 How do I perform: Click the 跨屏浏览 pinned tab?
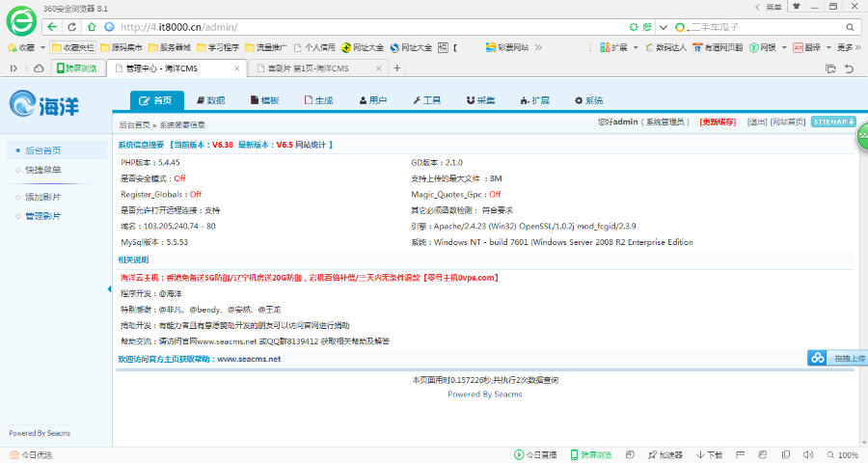(x=77, y=68)
